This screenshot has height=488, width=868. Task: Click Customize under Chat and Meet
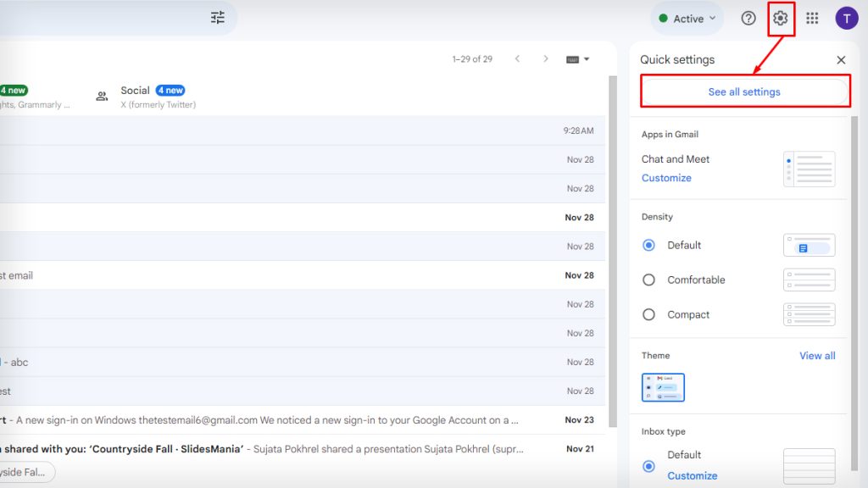coord(666,178)
